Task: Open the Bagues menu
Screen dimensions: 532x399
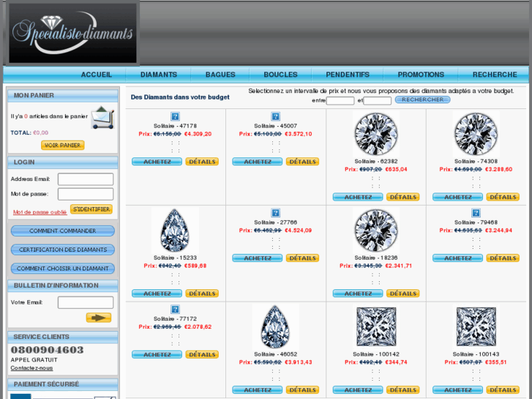Action: point(220,75)
